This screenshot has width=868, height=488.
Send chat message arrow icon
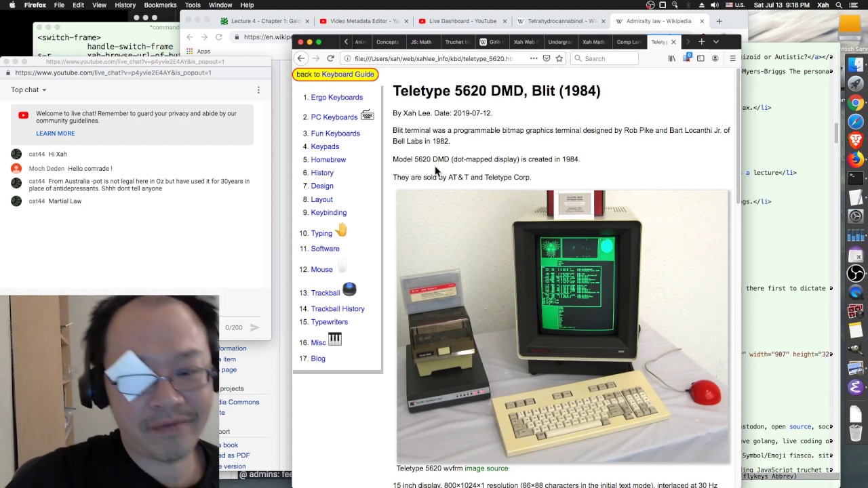coord(254,327)
